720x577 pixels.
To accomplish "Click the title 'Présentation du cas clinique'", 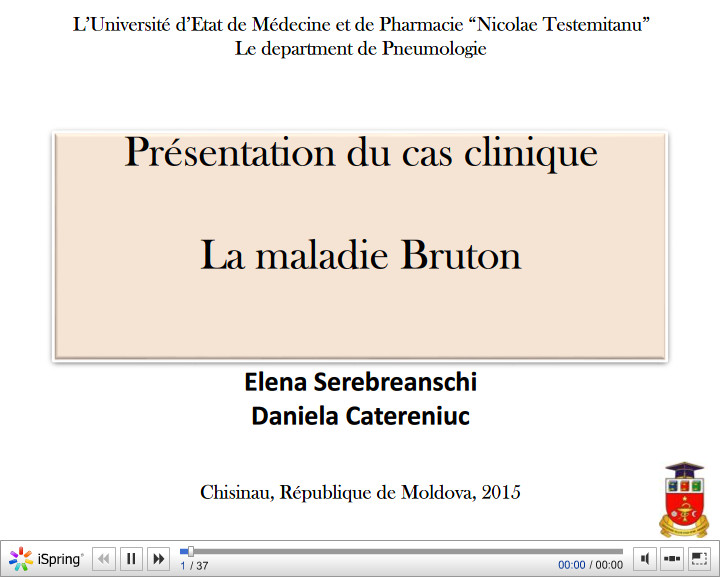I will pos(360,153).
